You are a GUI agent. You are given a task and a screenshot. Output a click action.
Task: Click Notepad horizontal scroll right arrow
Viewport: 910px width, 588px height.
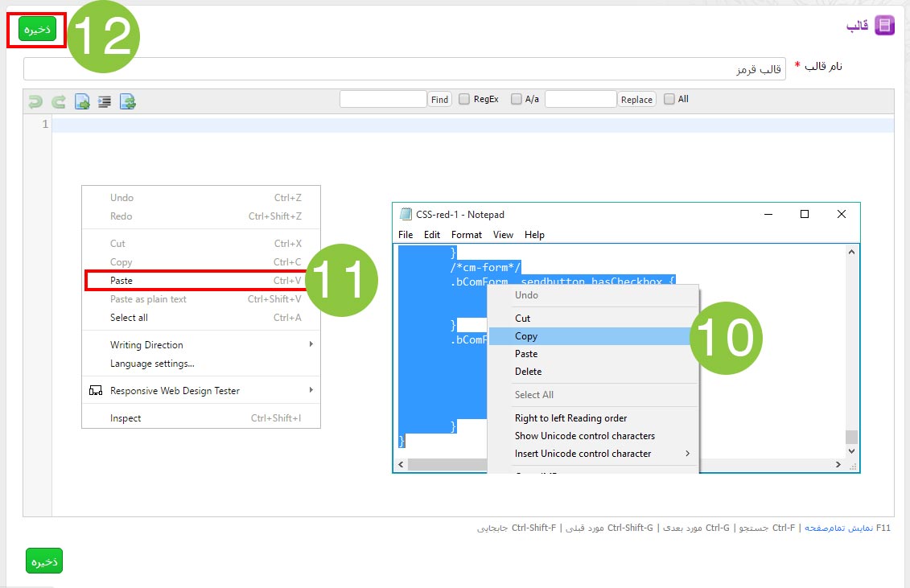[x=838, y=464]
